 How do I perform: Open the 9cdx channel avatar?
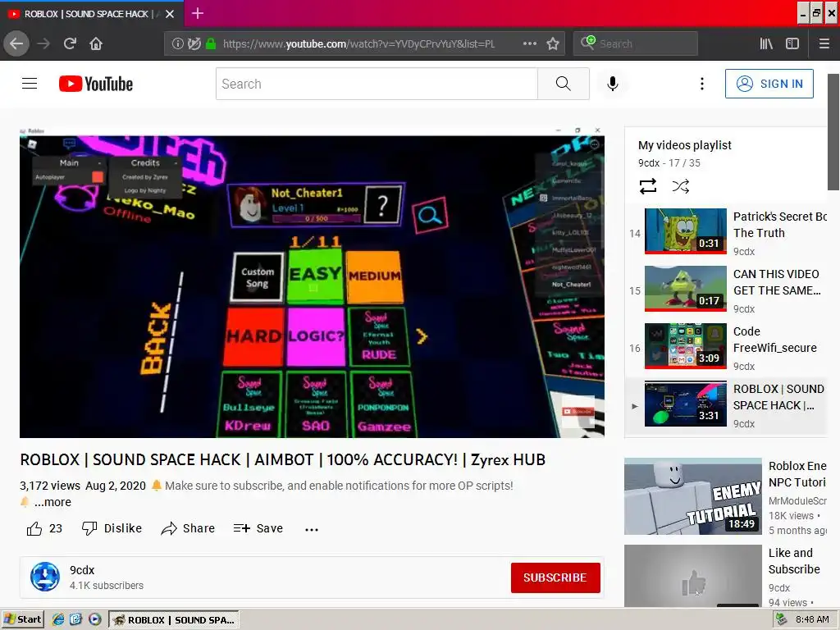45,577
